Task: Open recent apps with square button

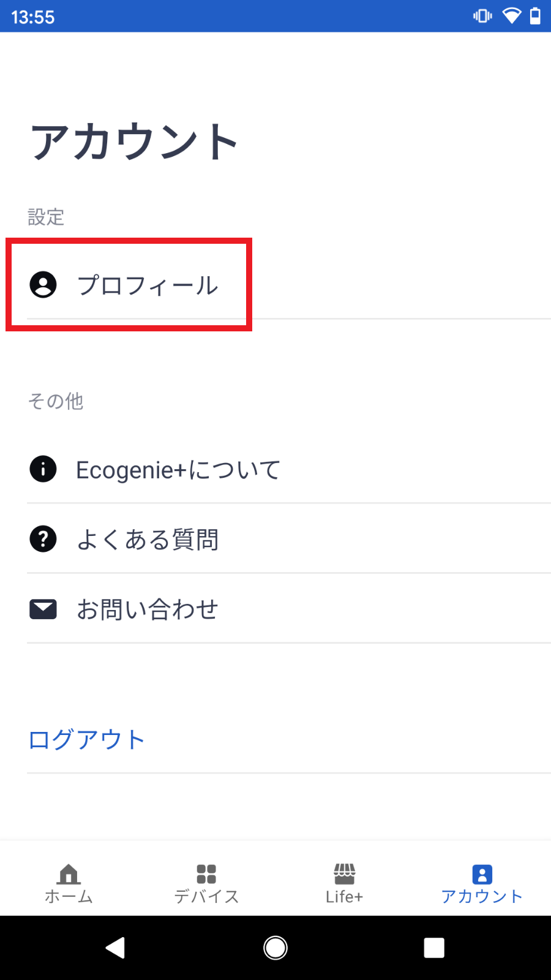Action: [x=434, y=948]
